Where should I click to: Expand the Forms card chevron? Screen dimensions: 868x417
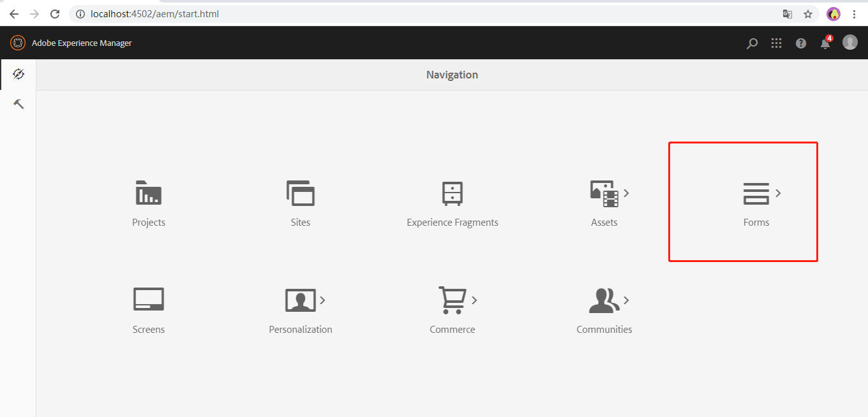(x=778, y=193)
